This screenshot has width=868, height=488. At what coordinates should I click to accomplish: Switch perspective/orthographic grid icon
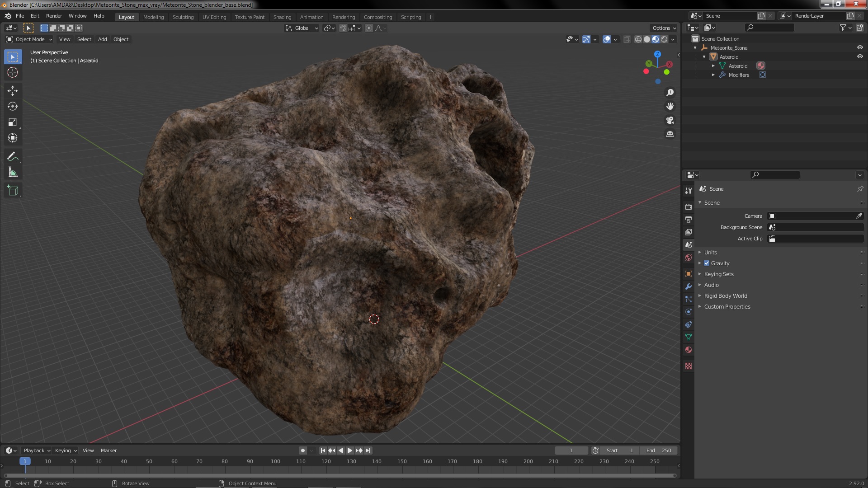tap(670, 134)
